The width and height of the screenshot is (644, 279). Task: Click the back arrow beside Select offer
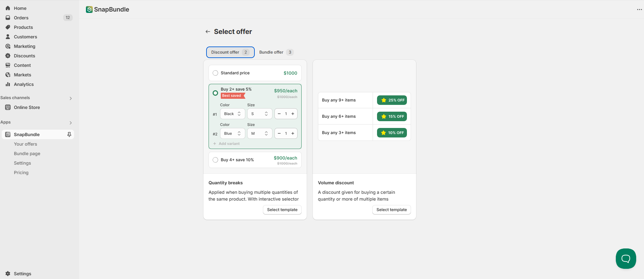tap(208, 32)
